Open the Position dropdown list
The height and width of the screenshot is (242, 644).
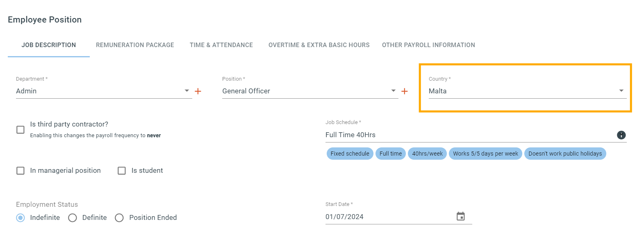394,91
